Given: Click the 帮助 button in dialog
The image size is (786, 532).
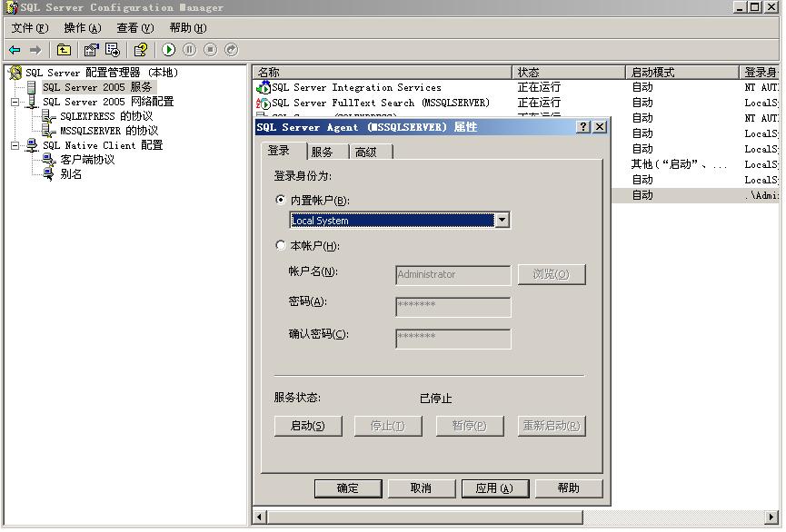Looking at the screenshot, I should [x=569, y=488].
